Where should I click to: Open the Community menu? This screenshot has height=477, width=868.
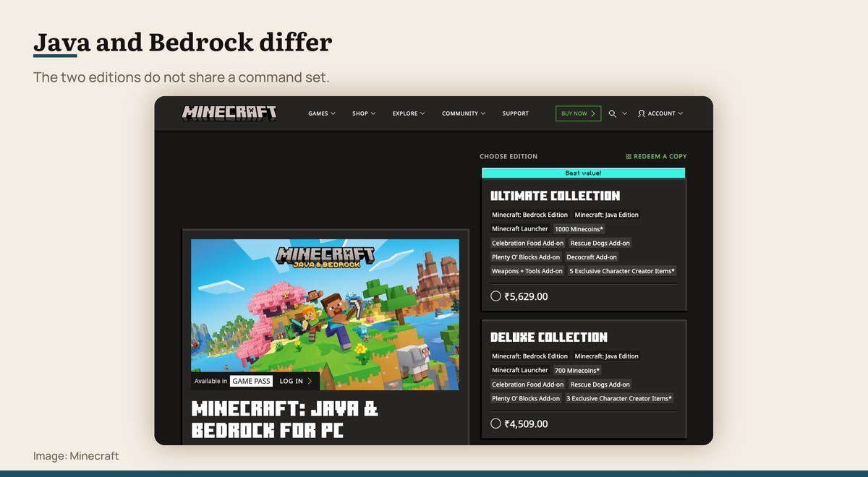pyautogui.click(x=460, y=113)
